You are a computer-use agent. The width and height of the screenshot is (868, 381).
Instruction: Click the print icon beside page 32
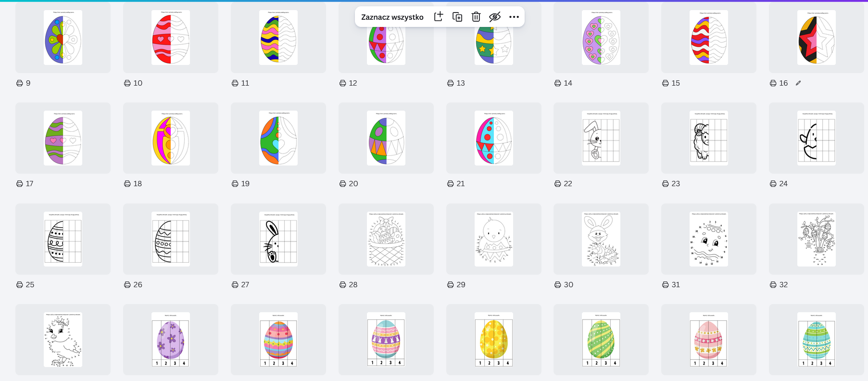coord(773,285)
